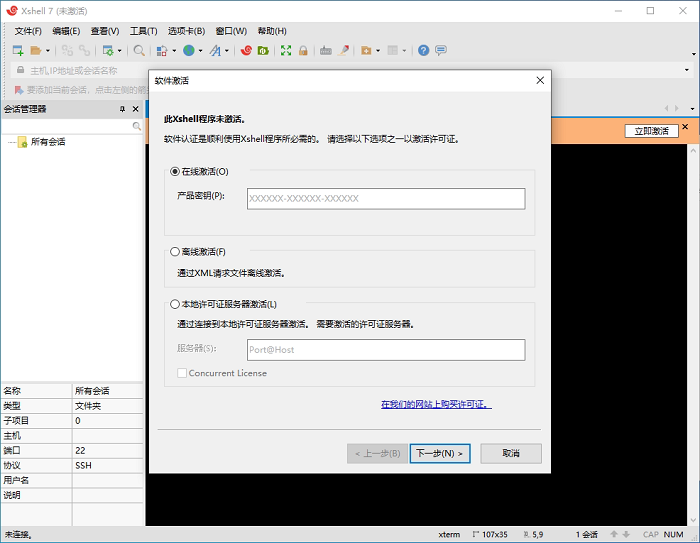Open the address bar history dropdown
Screen dimensions: 700x543
point(687,70)
